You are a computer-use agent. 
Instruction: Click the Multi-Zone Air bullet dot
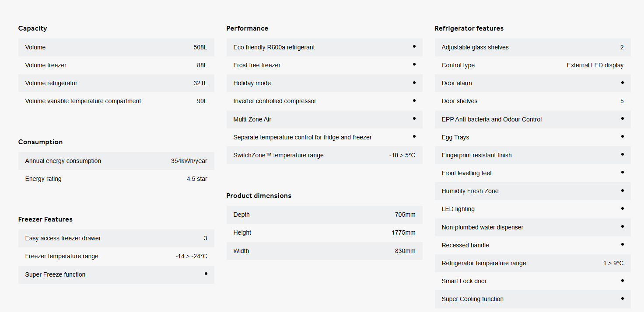pyautogui.click(x=414, y=118)
